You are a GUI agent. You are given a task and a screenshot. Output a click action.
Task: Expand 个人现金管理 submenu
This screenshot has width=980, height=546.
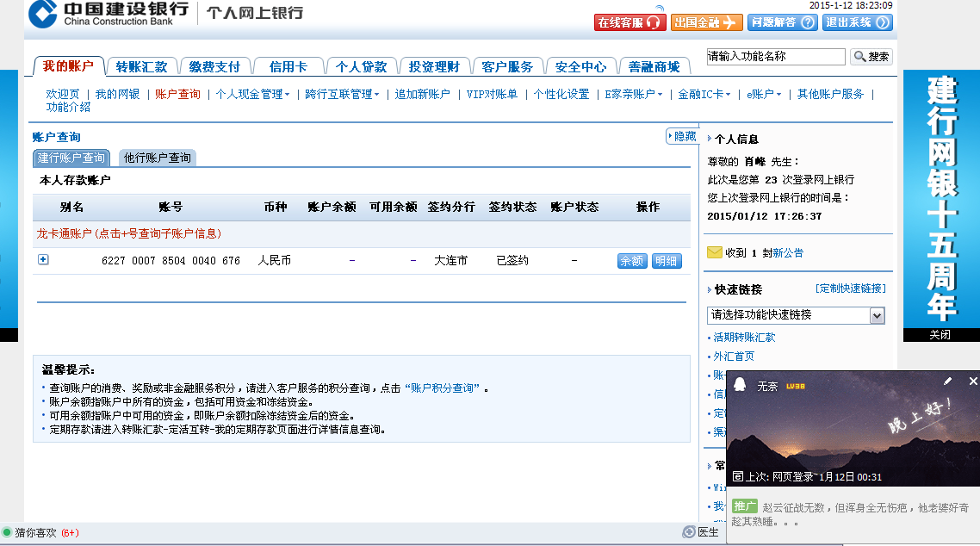click(x=252, y=95)
